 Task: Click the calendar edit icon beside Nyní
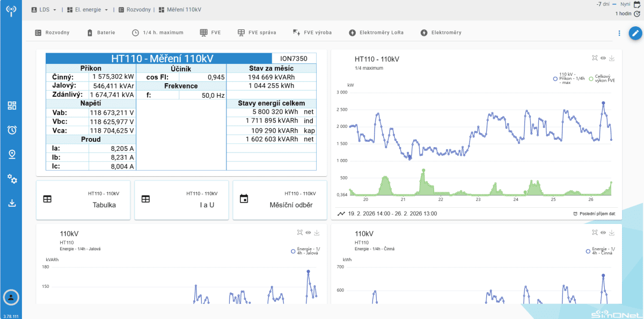637,4
